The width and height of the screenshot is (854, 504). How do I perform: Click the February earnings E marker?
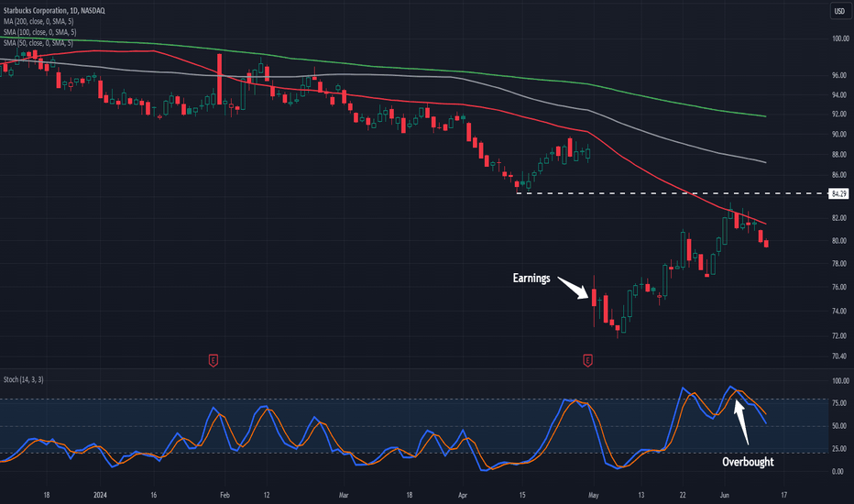tap(213, 360)
